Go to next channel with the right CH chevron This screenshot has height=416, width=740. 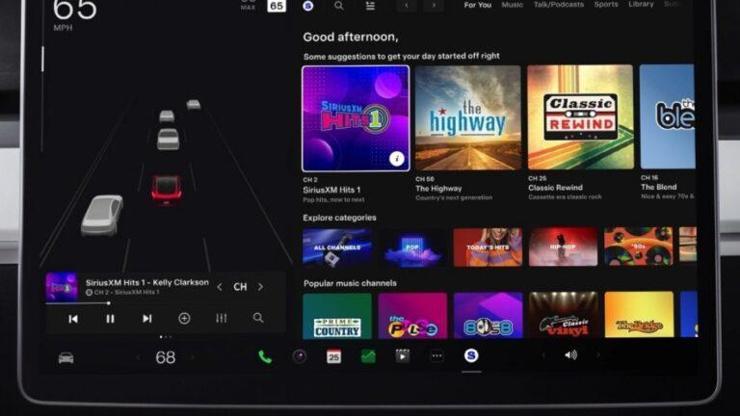[x=261, y=287]
